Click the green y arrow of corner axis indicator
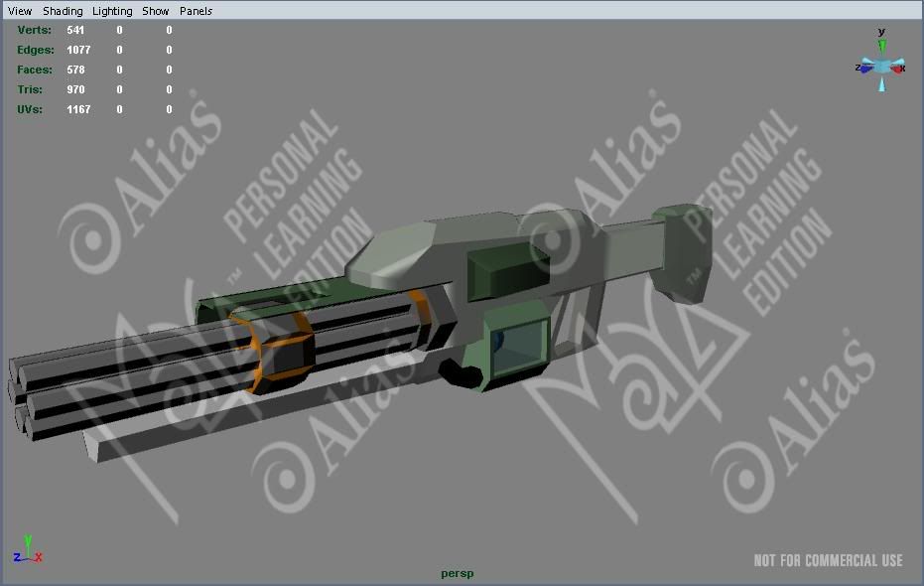924x586 pixels. coord(27,539)
